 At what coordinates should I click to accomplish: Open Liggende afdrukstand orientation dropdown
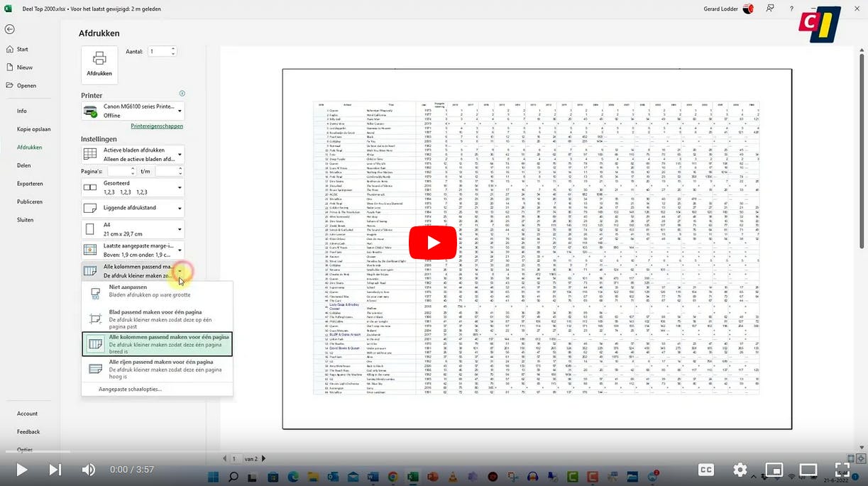click(x=133, y=209)
